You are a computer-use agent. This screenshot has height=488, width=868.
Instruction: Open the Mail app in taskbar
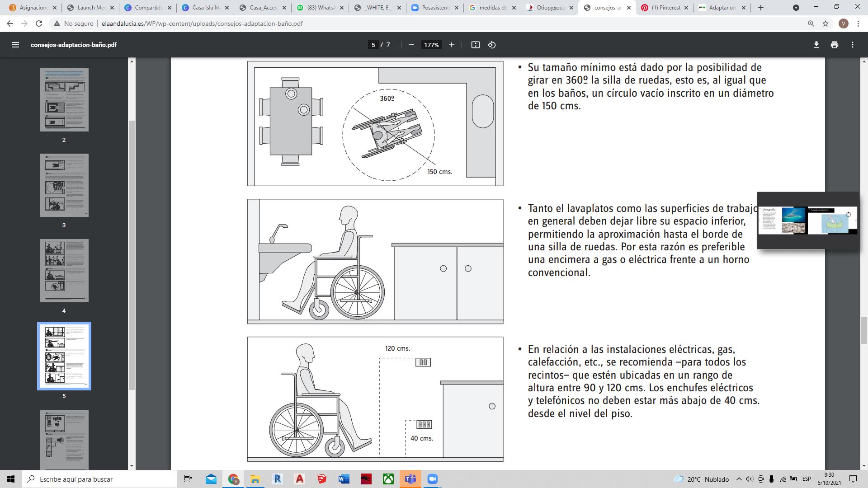tap(211, 479)
